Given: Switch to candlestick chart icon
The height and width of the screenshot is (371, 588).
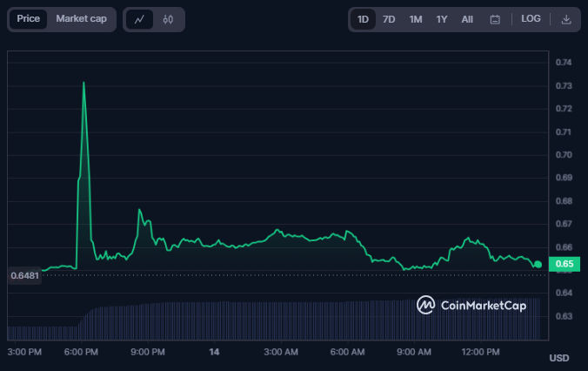Looking at the screenshot, I should click(168, 19).
